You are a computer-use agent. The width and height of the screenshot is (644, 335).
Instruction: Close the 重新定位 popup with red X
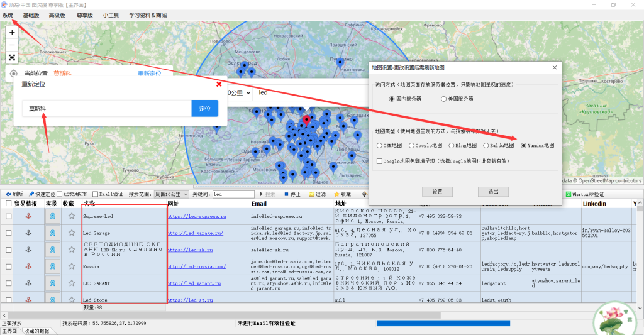click(219, 84)
